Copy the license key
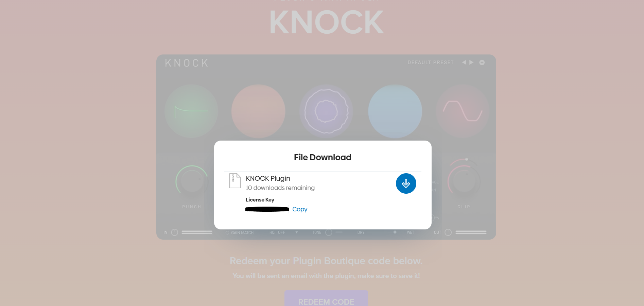The width and height of the screenshot is (644, 306). point(300,209)
